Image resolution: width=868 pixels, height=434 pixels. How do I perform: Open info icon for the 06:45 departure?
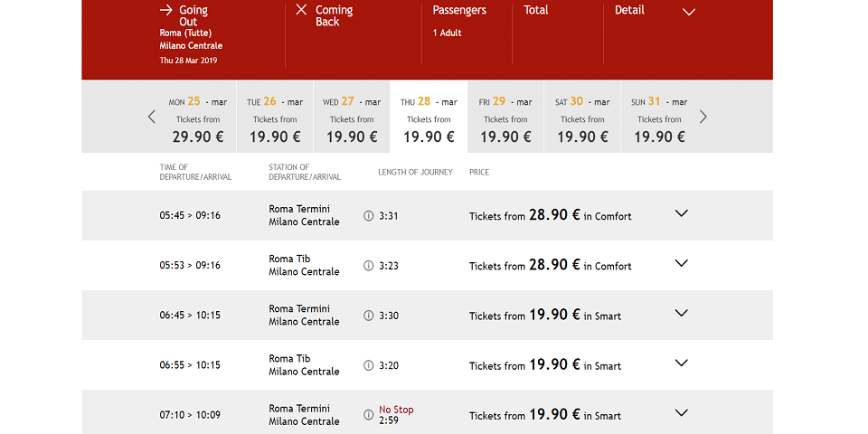coord(368,316)
